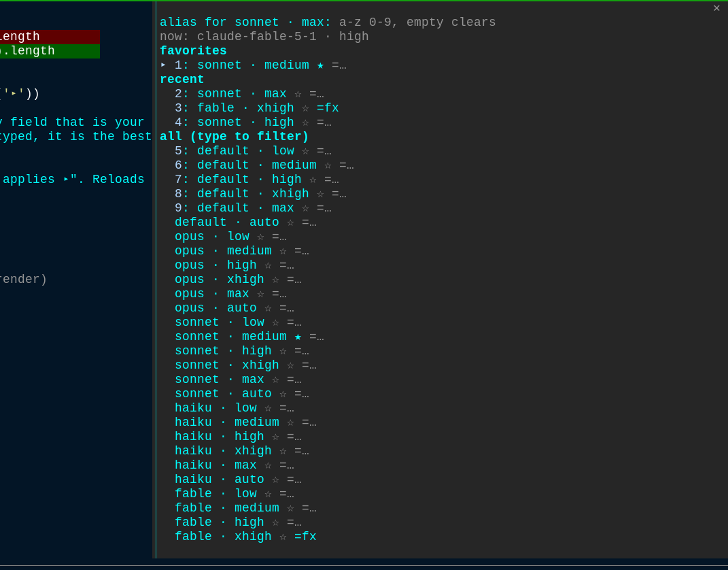
Task: Toggle star on all-list fable xhigh
Action: click(x=283, y=537)
